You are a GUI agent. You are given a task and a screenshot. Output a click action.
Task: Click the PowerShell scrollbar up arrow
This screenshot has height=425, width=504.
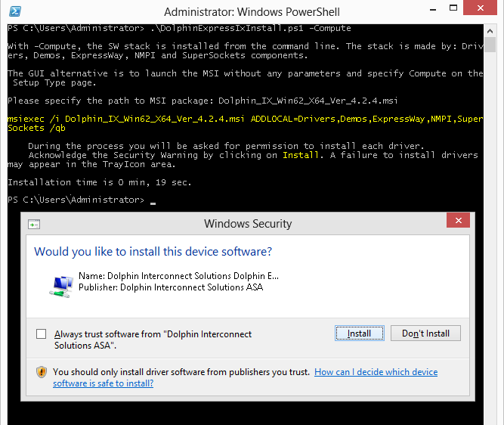(490, 31)
